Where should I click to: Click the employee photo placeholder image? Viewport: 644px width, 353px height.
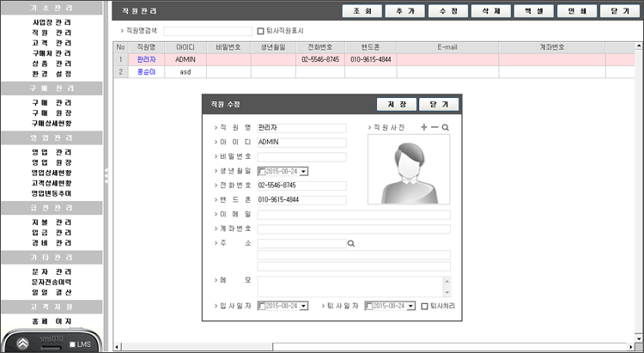pyautogui.click(x=408, y=170)
